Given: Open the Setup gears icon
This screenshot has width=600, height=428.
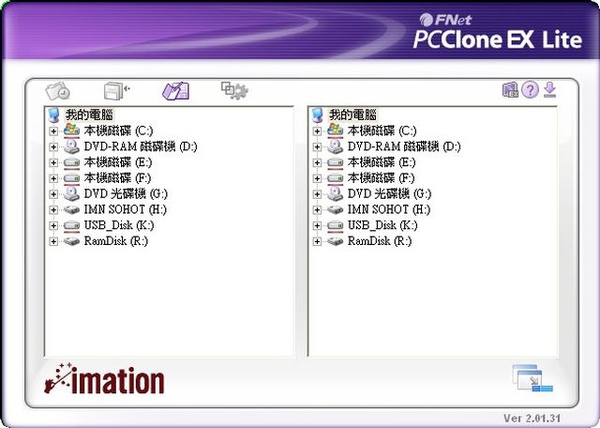Looking at the screenshot, I should 234,91.
